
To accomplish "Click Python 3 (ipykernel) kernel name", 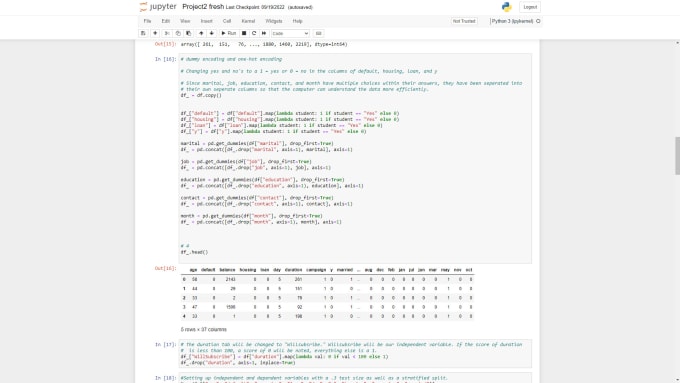I will 512,21.
